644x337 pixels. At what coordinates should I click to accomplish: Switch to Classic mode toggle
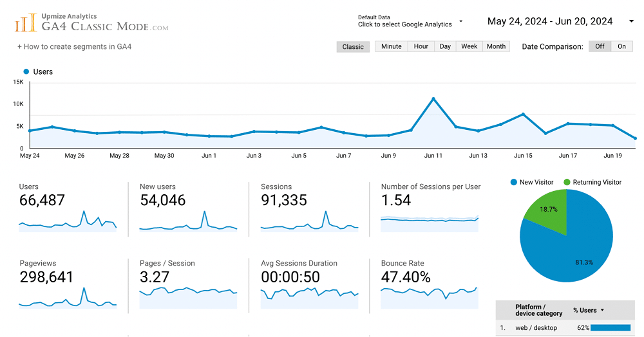pos(353,47)
